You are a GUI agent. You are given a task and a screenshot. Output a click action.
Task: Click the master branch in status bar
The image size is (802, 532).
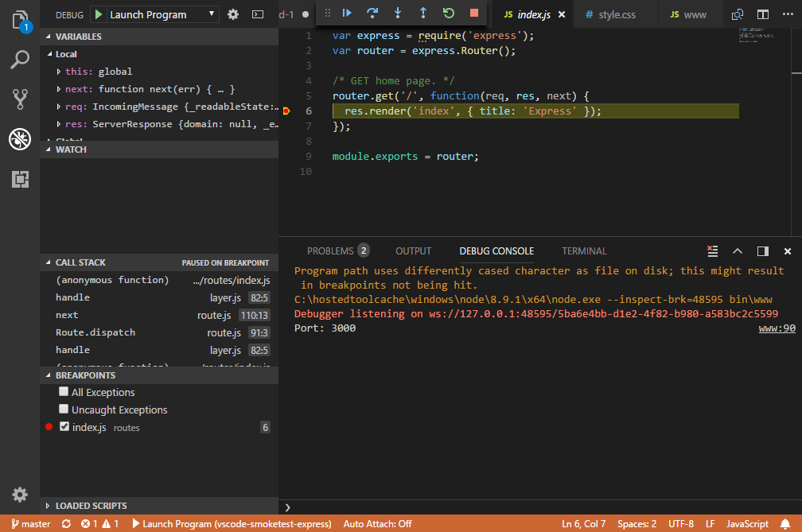click(x=31, y=524)
